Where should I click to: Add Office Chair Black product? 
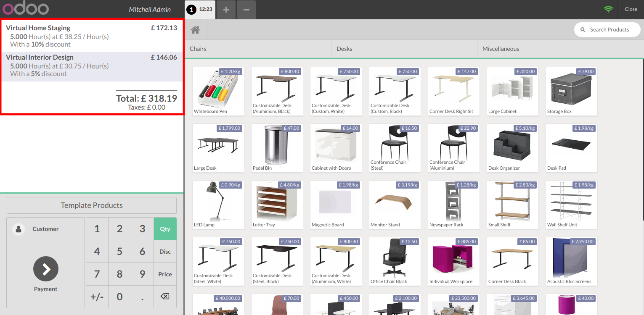pyautogui.click(x=395, y=261)
